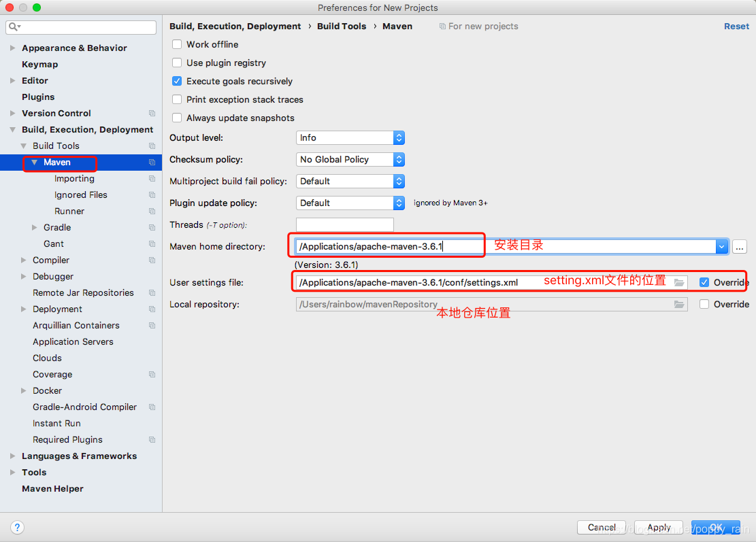Select Instant Run settings
This screenshot has height=542, width=756.
coord(56,424)
